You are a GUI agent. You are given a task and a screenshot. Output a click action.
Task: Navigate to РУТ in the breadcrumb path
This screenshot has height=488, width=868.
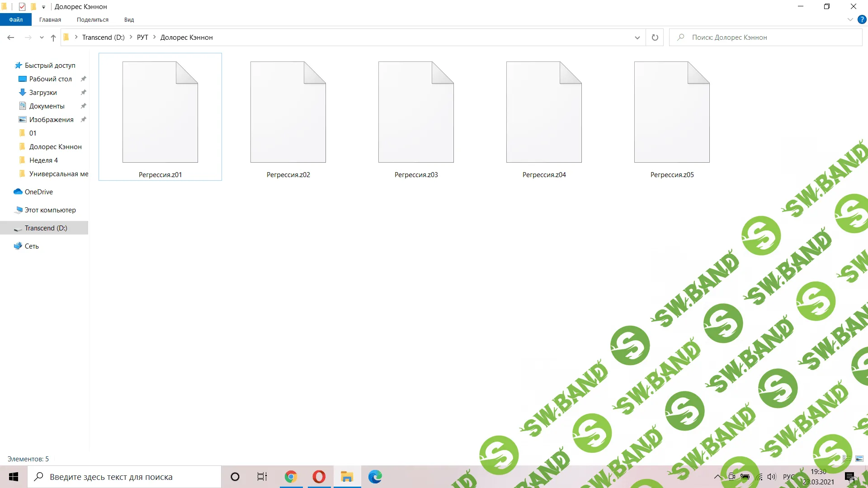142,38
